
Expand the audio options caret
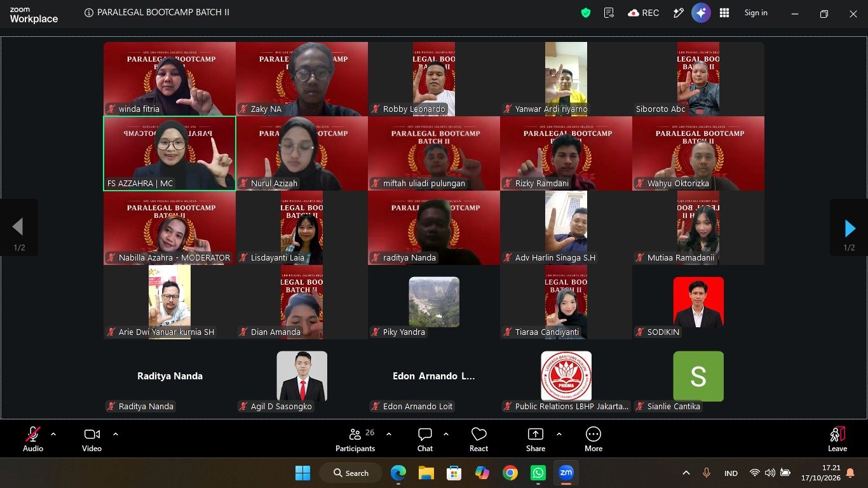53,435
